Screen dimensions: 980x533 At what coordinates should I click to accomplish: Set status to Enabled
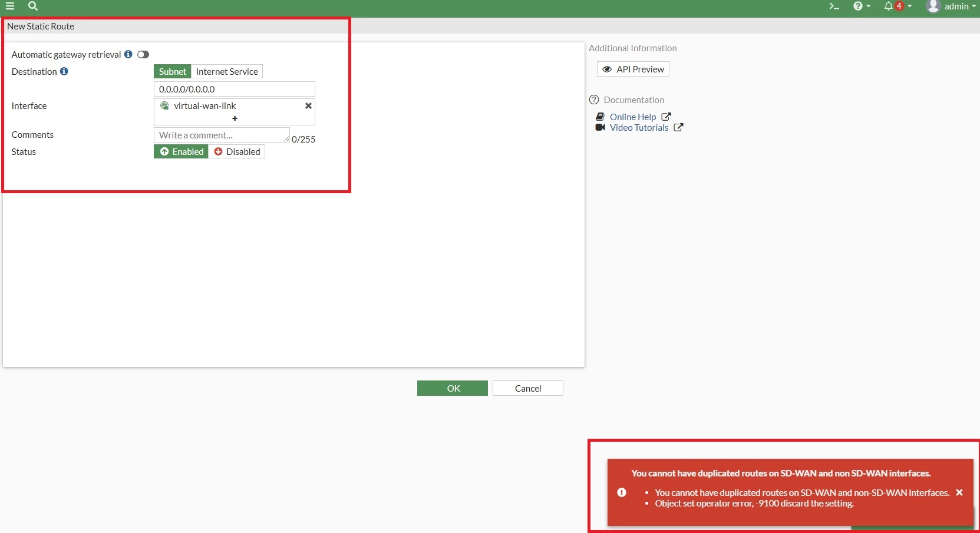coord(182,151)
